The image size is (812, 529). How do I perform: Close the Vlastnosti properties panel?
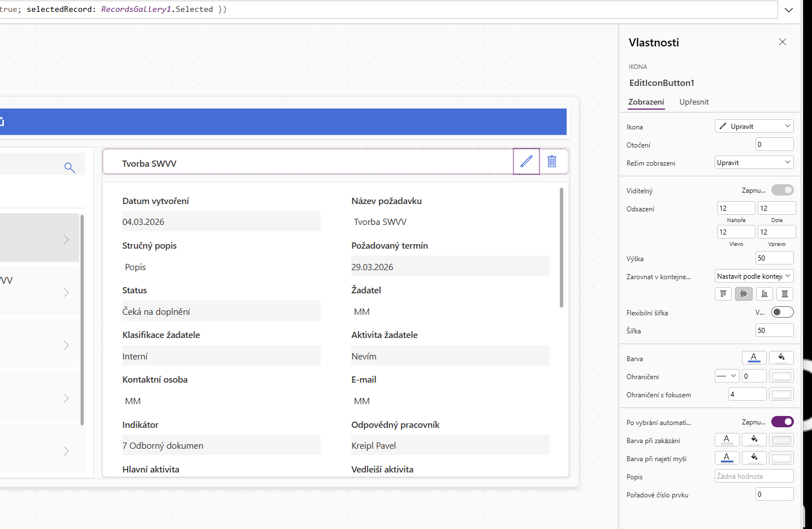[783, 42]
